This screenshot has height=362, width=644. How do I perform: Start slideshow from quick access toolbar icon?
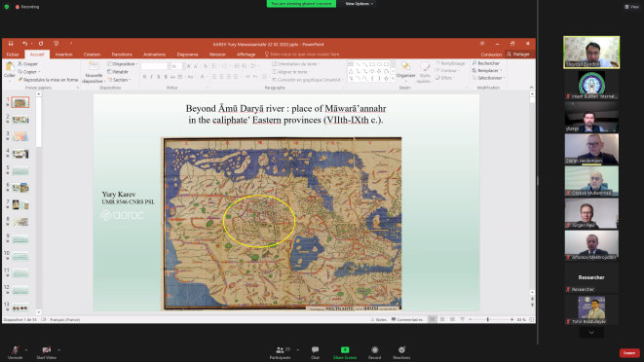click(x=57, y=44)
